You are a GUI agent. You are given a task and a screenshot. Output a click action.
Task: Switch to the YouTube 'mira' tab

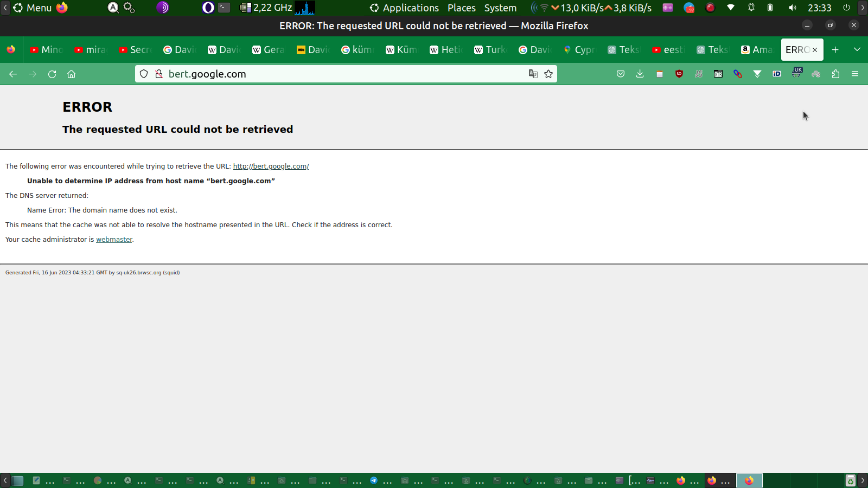(x=91, y=50)
